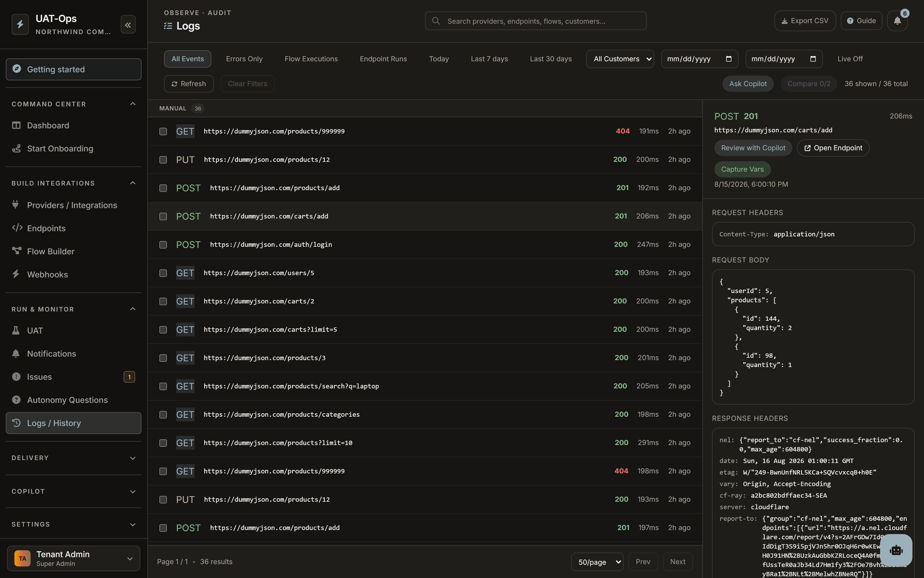Open the GET products/search?q=laptop log row
The image size is (924, 578).
[424, 386]
